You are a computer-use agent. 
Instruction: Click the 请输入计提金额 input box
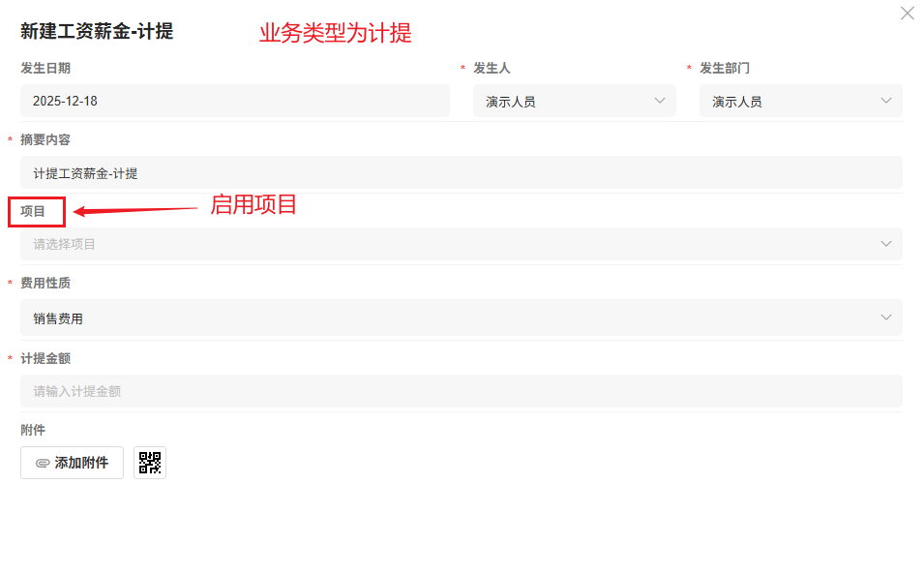coord(461,391)
